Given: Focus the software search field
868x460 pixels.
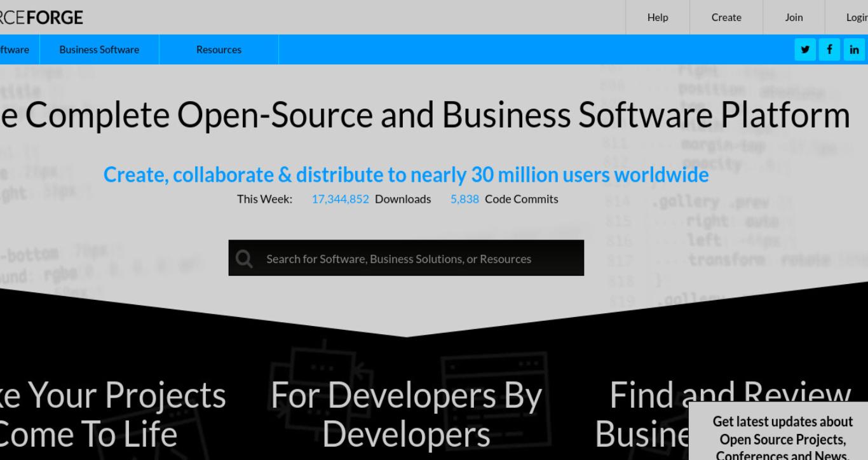Looking at the screenshot, I should coord(406,258).
